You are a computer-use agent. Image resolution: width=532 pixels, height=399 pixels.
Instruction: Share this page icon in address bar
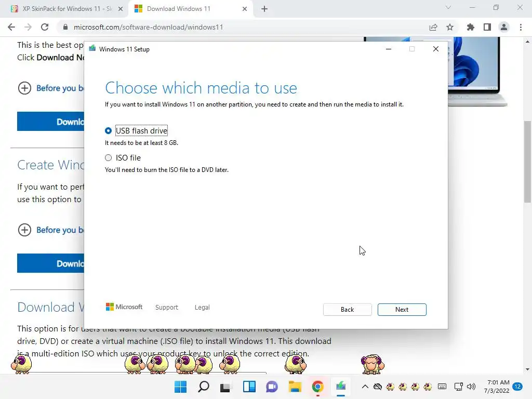pyautogui.click(x=433, y=27)
